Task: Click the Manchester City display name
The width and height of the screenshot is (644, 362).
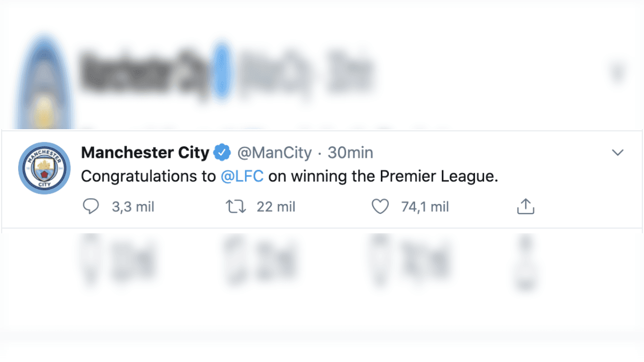Action: [146, 152]
